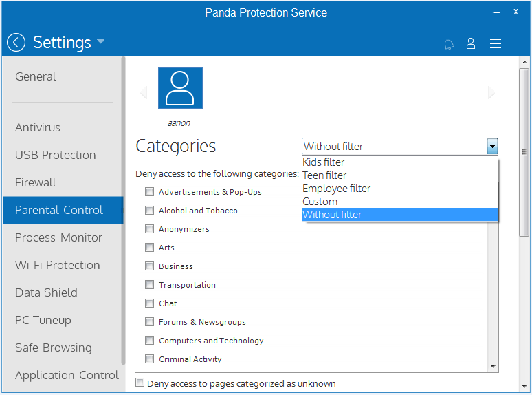Check Chat category
532x395 pixels.
[x=149, y=303]
